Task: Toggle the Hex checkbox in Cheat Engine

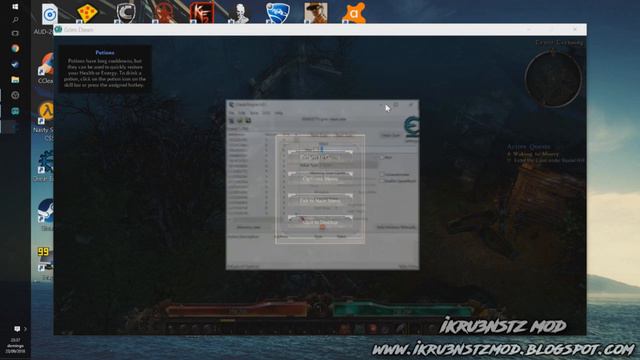Action: 382,157
